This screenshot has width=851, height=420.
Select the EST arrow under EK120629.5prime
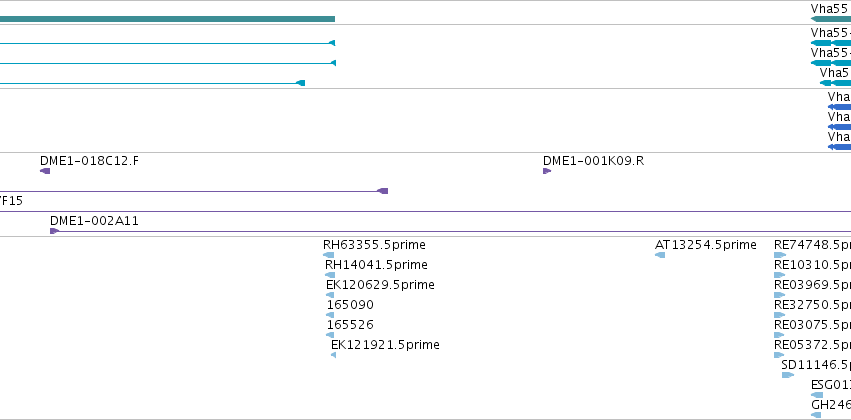point(330,295)
